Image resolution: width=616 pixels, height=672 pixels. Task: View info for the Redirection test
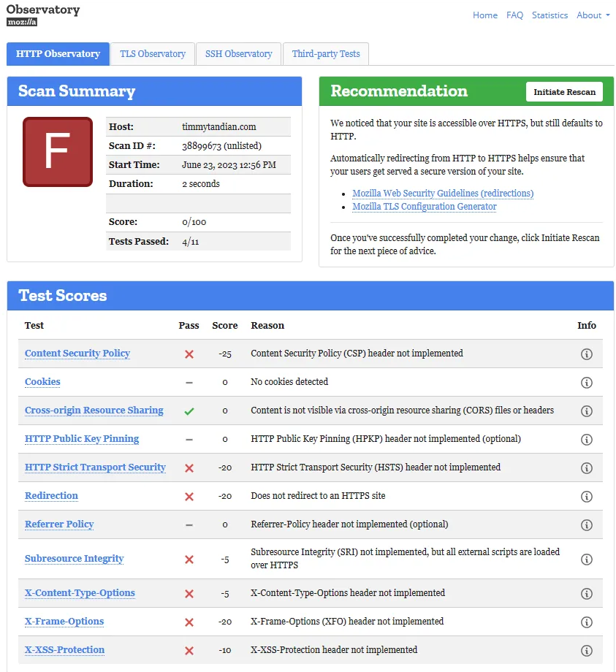click(587, 496)
